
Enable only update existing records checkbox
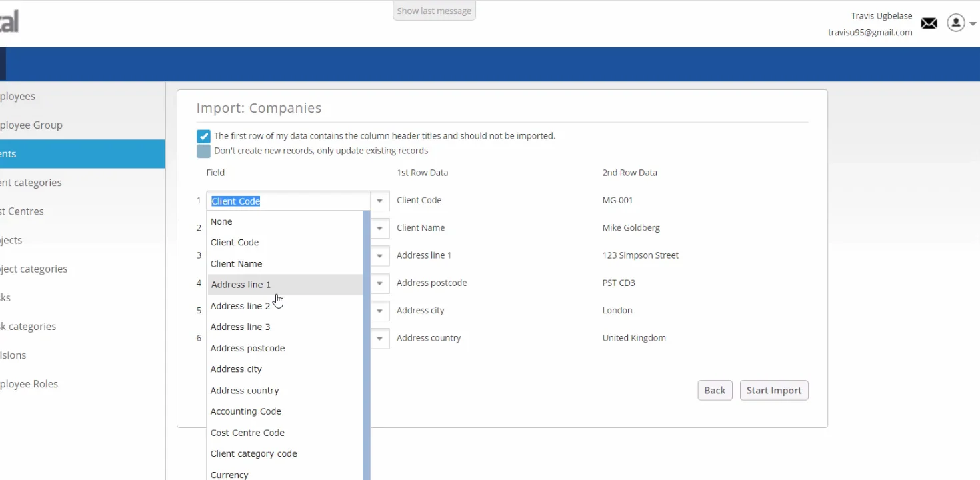point(203,151)
